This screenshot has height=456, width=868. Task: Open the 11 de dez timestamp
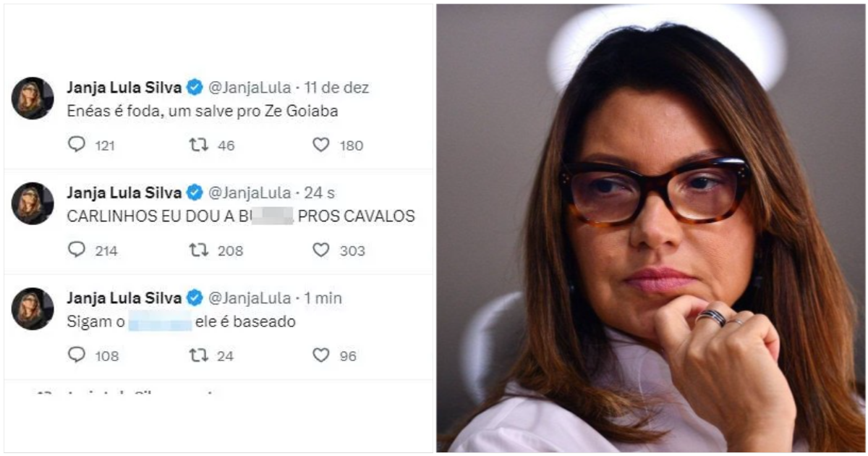coord(336,88)
